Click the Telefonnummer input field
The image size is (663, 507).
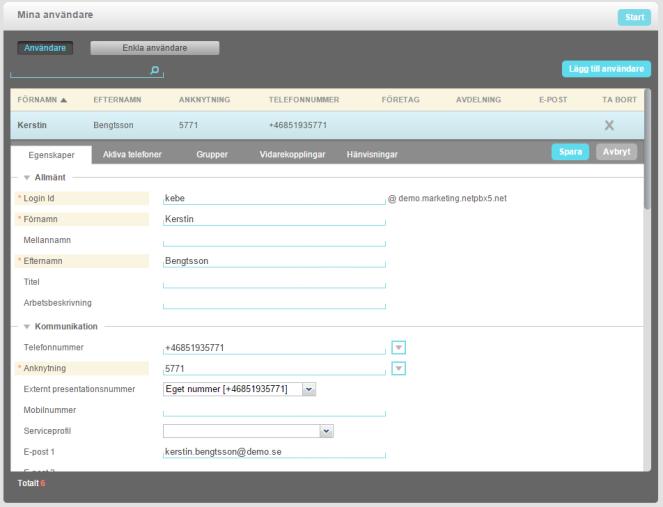(x=274, y=348)
